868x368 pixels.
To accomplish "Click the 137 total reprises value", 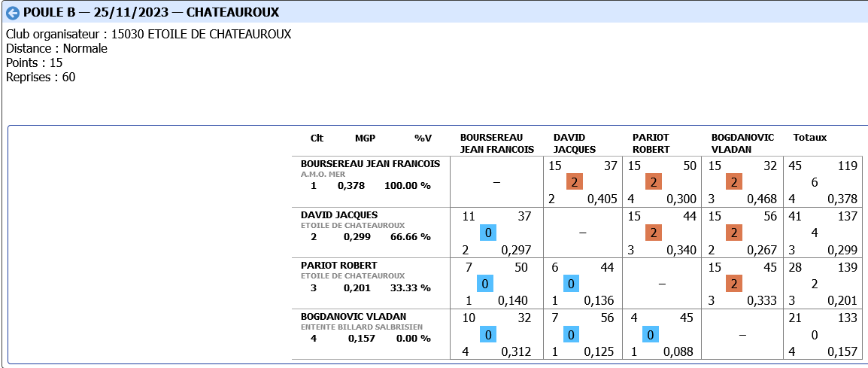I will tap(848, 216).
